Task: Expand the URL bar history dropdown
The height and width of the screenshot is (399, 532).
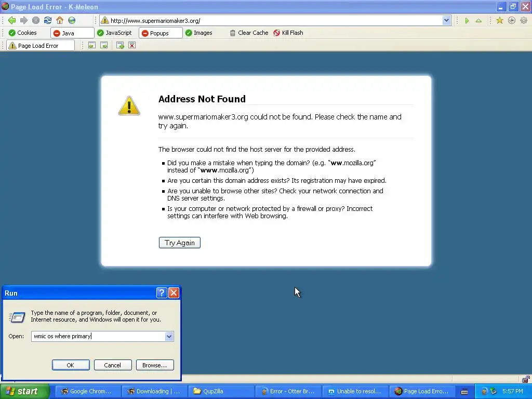Action: [446, 20]
